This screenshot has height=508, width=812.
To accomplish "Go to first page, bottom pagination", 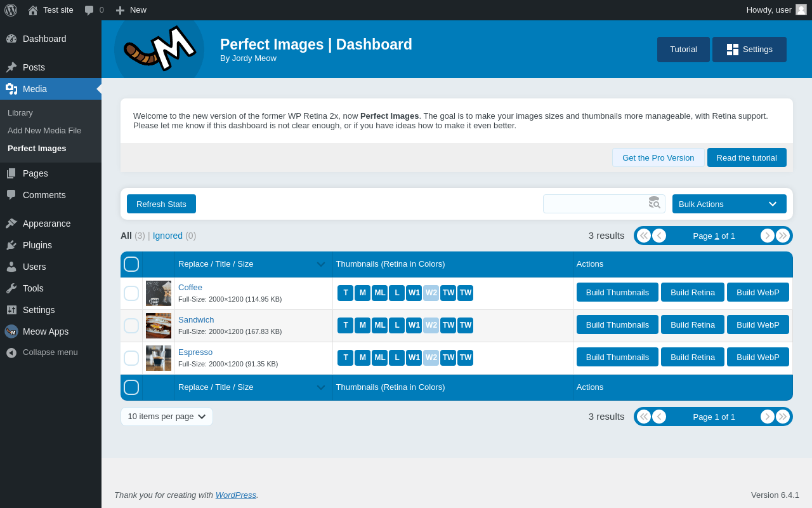I will pos(644,417).
